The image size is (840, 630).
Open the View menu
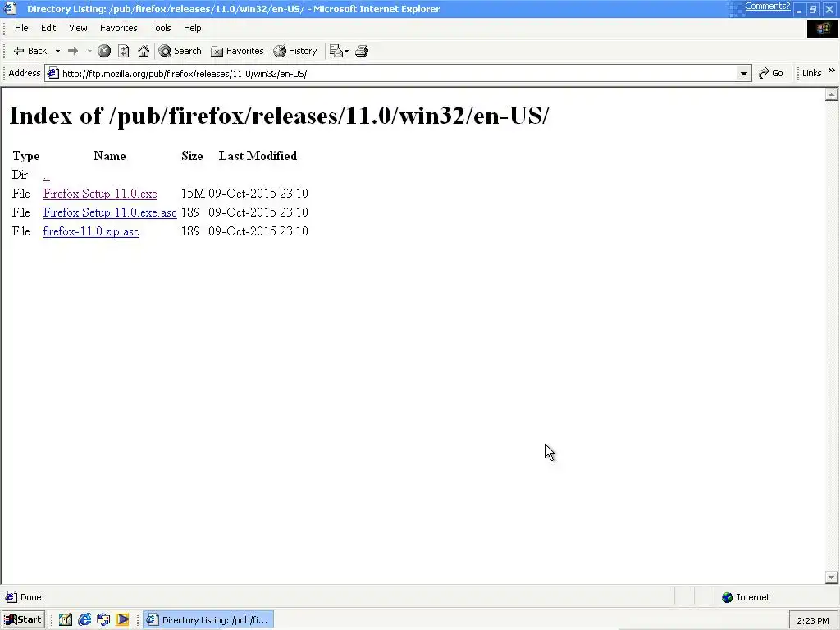(x=78, y=28)
